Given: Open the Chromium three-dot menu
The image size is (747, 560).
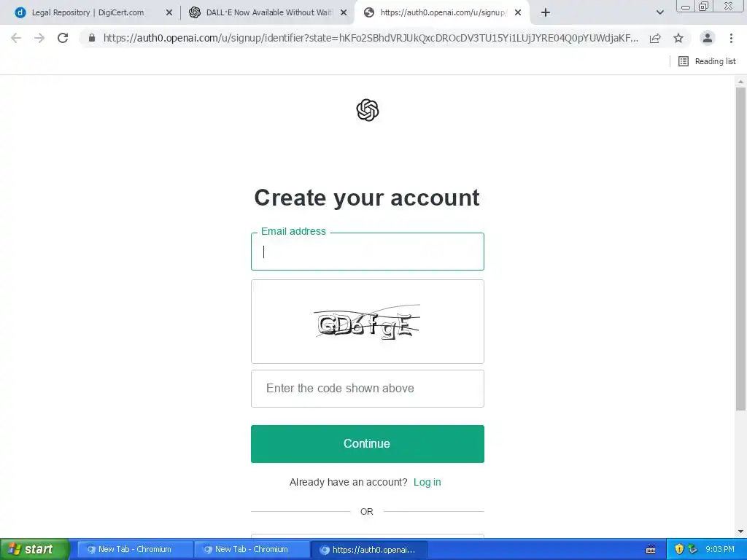Looking at the screenshot, I should pyautogui.click(x=731, y=38).
